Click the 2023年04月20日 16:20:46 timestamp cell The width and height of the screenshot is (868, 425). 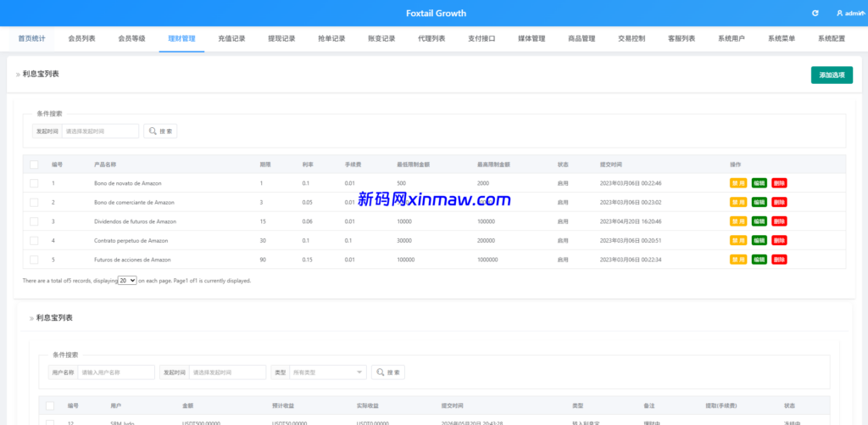(x=631, y=221)
